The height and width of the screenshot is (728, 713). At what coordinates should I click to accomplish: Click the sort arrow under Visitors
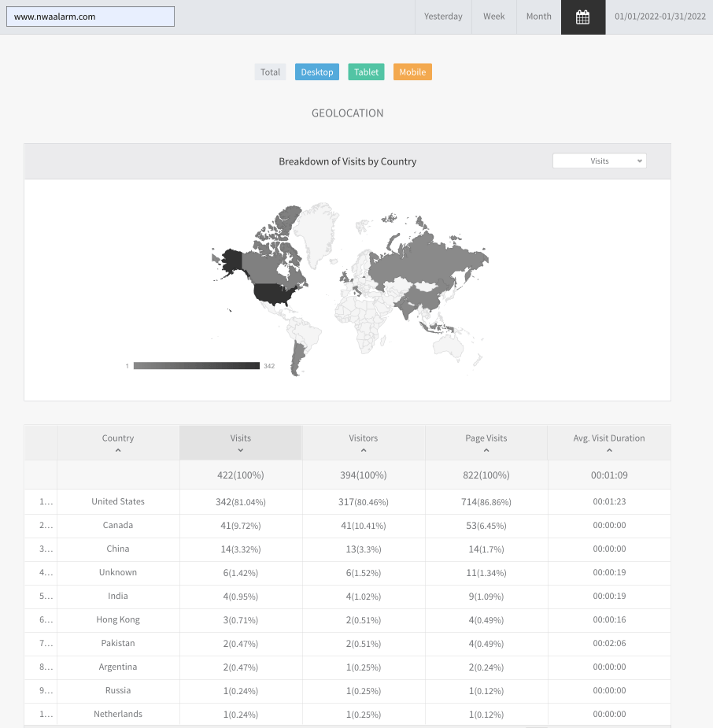[364, 451]
